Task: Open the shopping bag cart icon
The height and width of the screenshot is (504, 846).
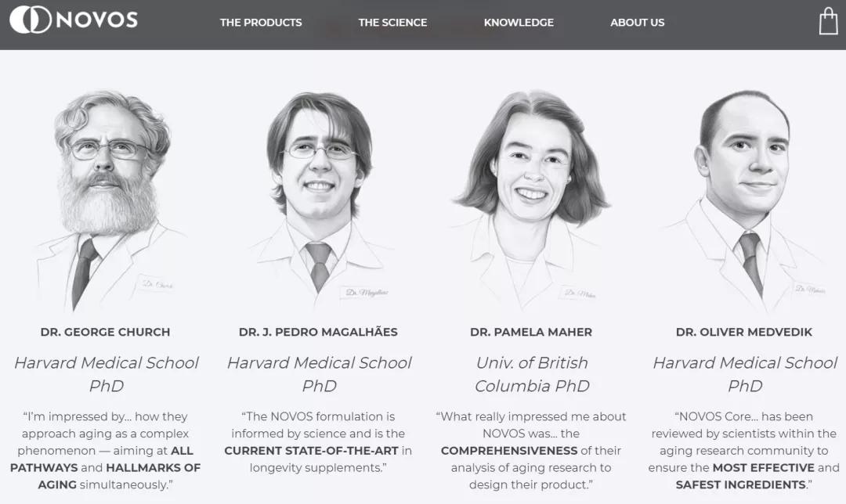Action: 828,21
